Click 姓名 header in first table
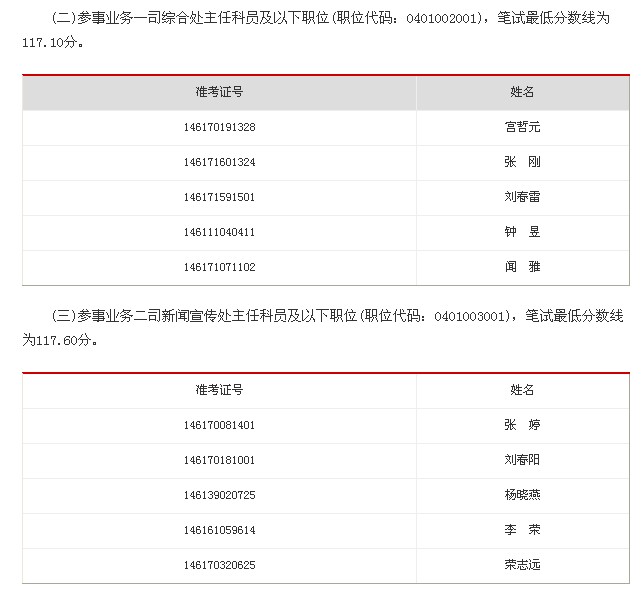 click(x=522, y=92)
